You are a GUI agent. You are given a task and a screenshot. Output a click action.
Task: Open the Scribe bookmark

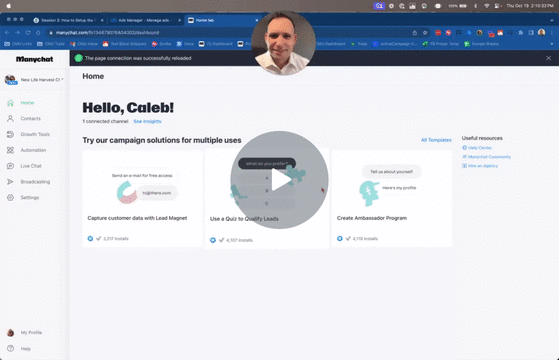161,44
